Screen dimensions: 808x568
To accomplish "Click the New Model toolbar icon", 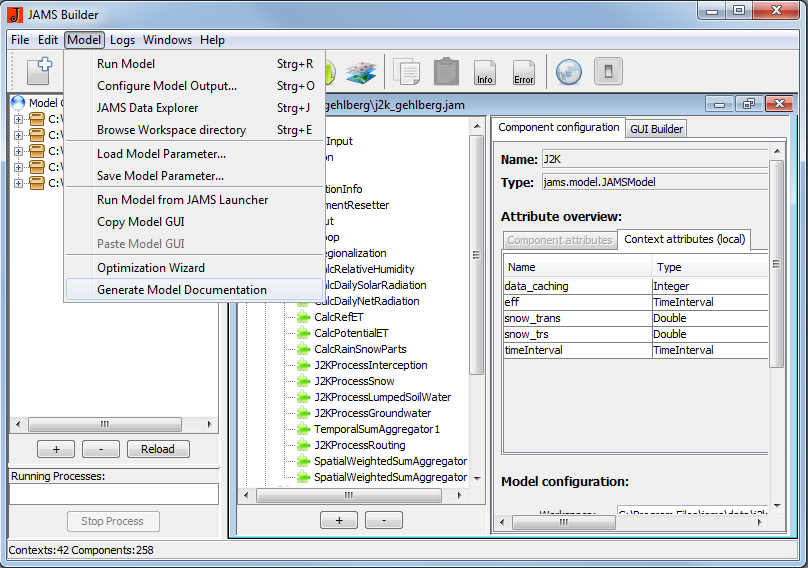I will pos(39,72).
